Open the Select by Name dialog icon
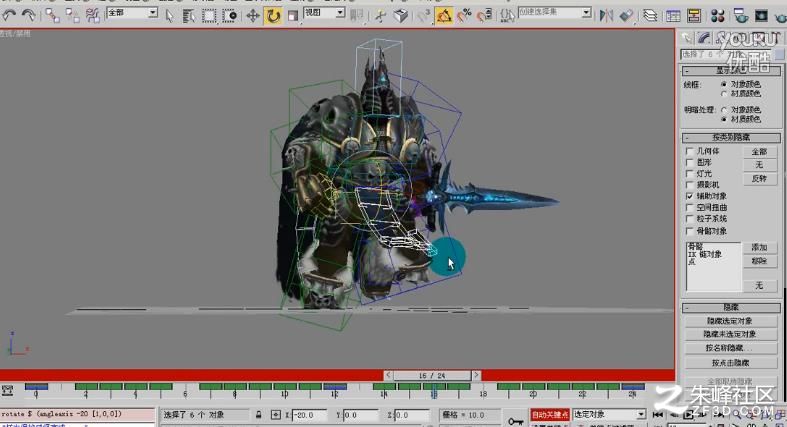 click(x=189, y=16)
